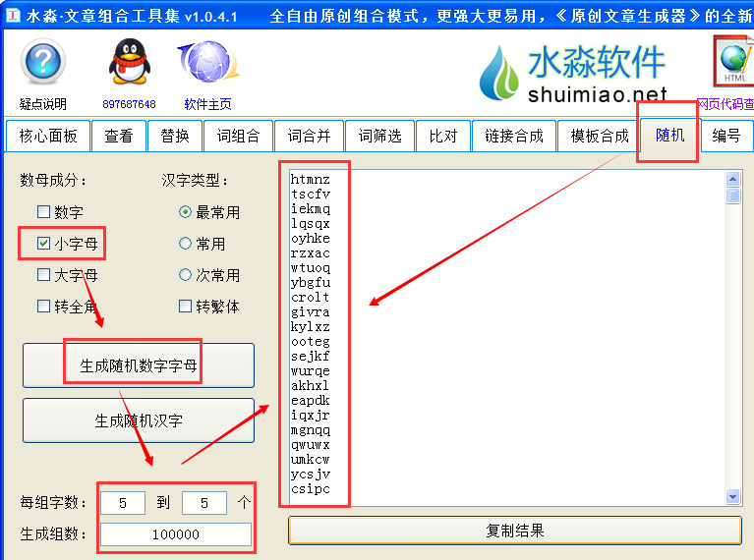The width and height of the screenshot is (754, 560).
Task: Click the 生成随机数字字母 button
Action: (x=139, y=366)
